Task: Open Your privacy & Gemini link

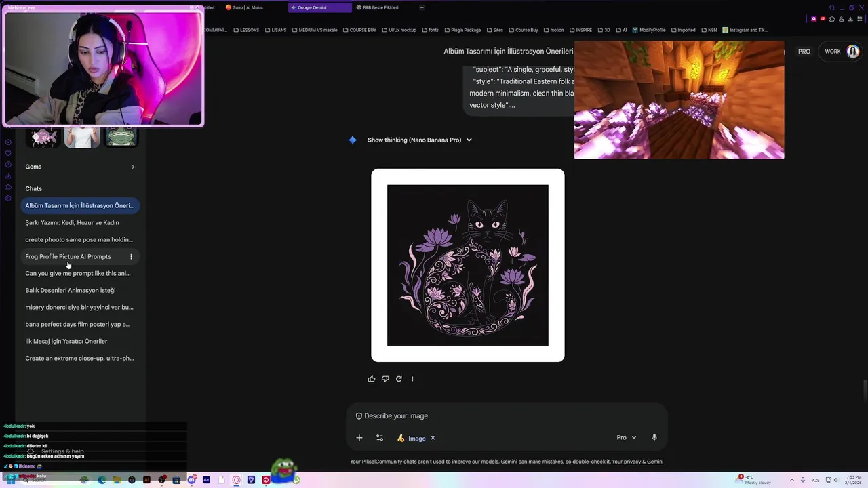Action: pos(637,462)
